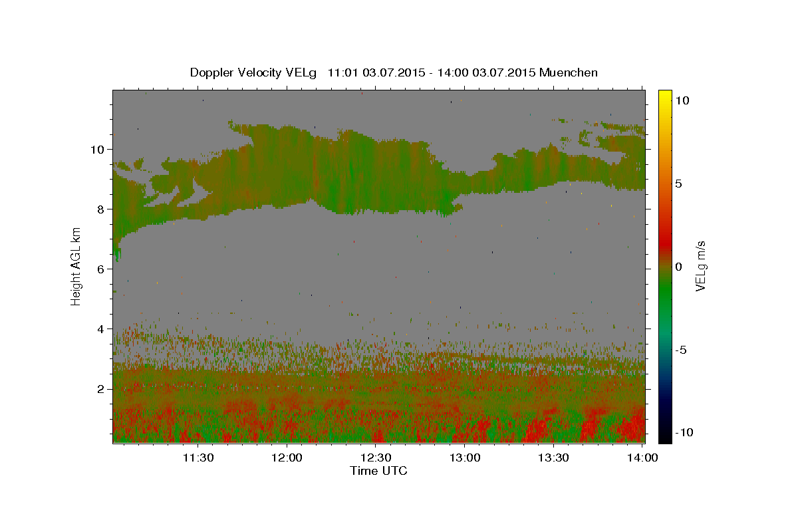
Task: Click the colorbar tick value '-5'
Action: click(x=681, y=350)
